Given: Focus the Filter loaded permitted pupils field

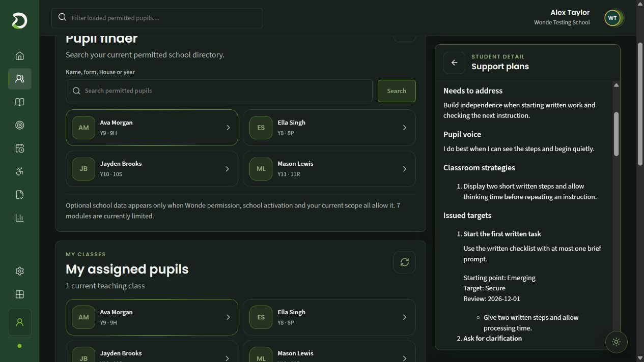Looking at the screenshot, I should (x=157, y=18).
